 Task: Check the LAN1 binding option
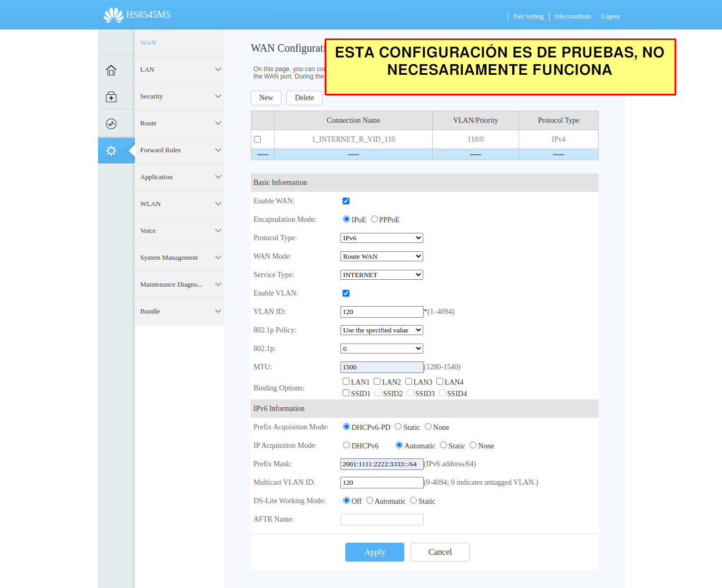pos(346,381)
